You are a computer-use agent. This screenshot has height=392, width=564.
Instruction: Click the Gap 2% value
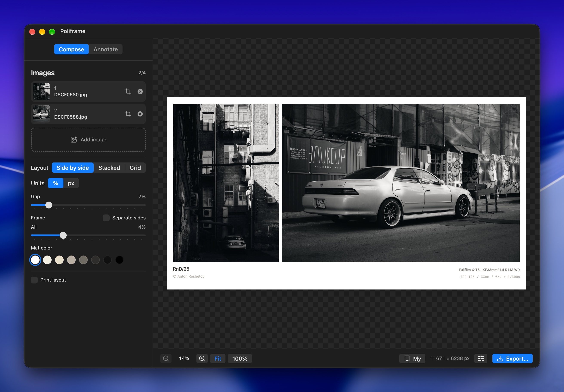coord(142,197)
